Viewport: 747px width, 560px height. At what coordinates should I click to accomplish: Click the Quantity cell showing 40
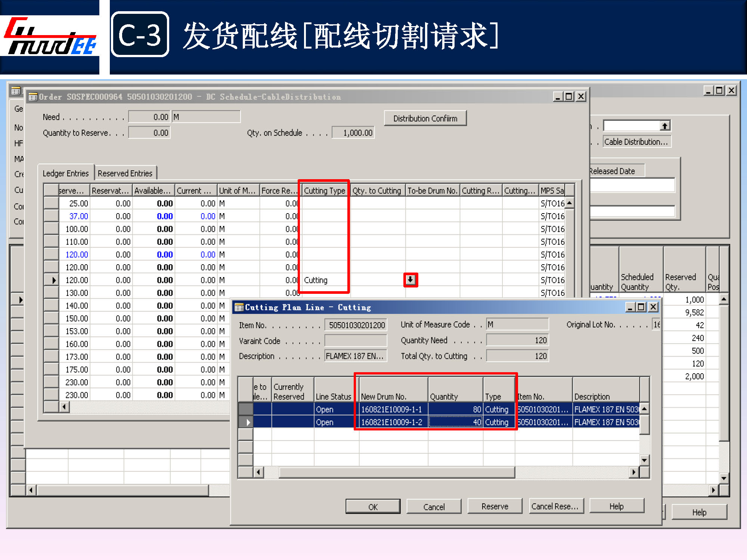click(455, 422)
